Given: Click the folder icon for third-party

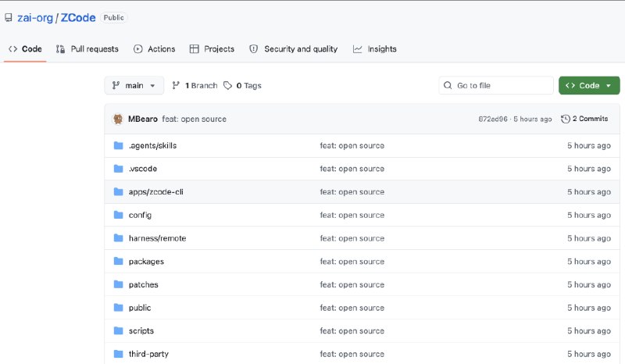Looking at the screenshot, I should pyautogui.click(x=119, y=354).
